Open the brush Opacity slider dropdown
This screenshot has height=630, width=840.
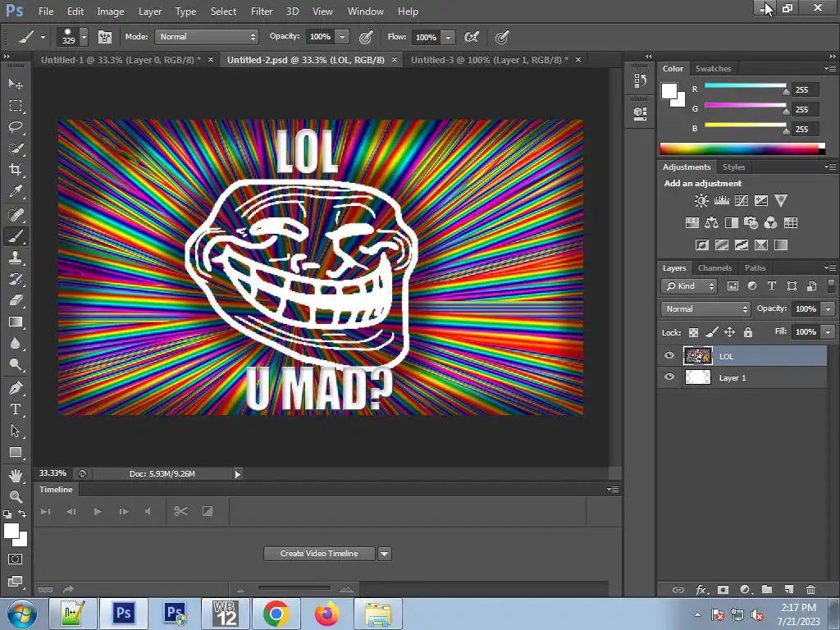click(342, 37)
